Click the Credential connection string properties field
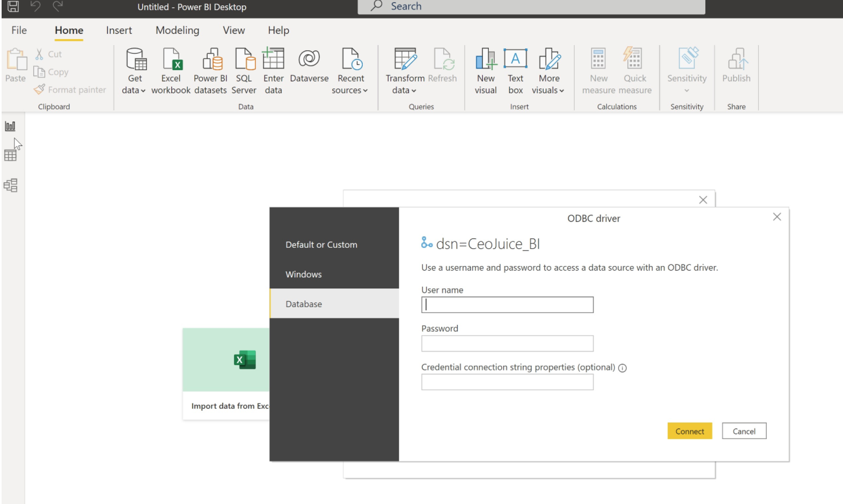The image size is (843, 504). [x=507, y=382]
